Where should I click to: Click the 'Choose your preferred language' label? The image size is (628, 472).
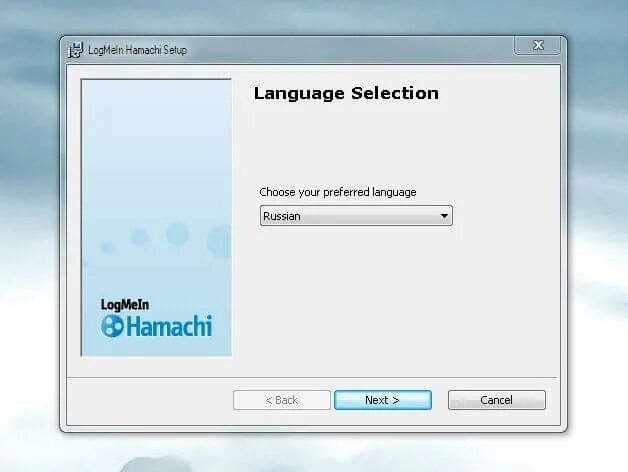(x=338, y=192)
